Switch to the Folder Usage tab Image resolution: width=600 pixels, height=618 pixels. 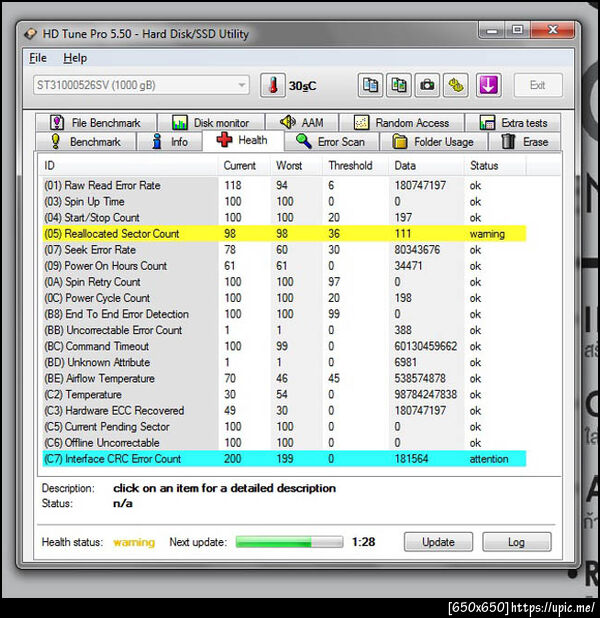coord(434,141)
